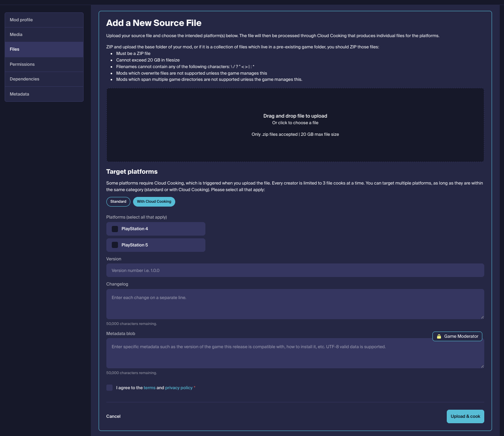The height and width of the screenshot is (436, 504).
Task: Select the Standard platform category
Action: 118,202
